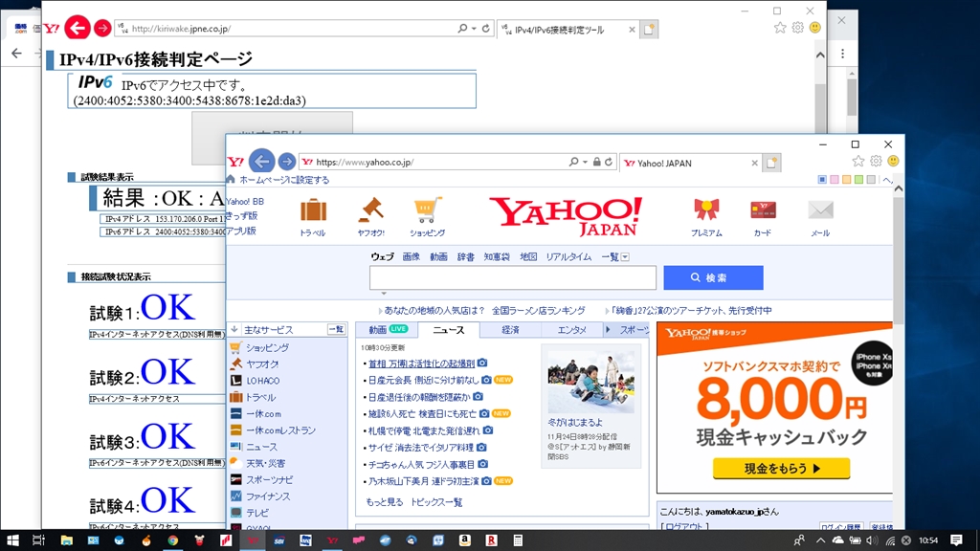Open the snow sledding news thumbnail
Viewport: 980px width, 551px height.
pos(590,380)
